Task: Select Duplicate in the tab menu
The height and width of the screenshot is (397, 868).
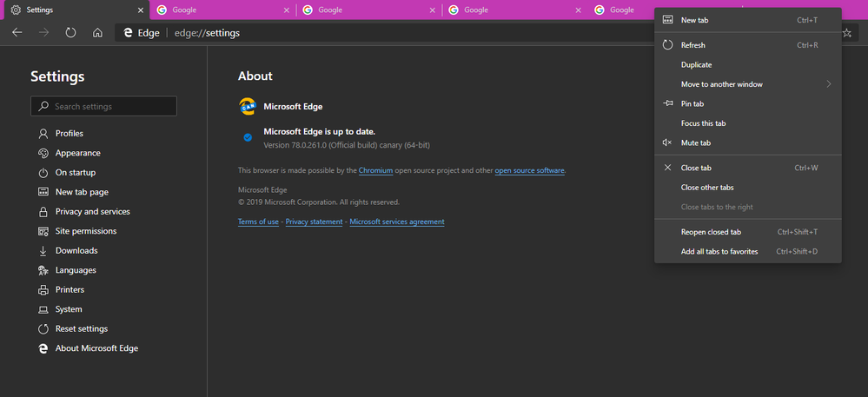Action: pyautogui.click(x=748, y=65)
